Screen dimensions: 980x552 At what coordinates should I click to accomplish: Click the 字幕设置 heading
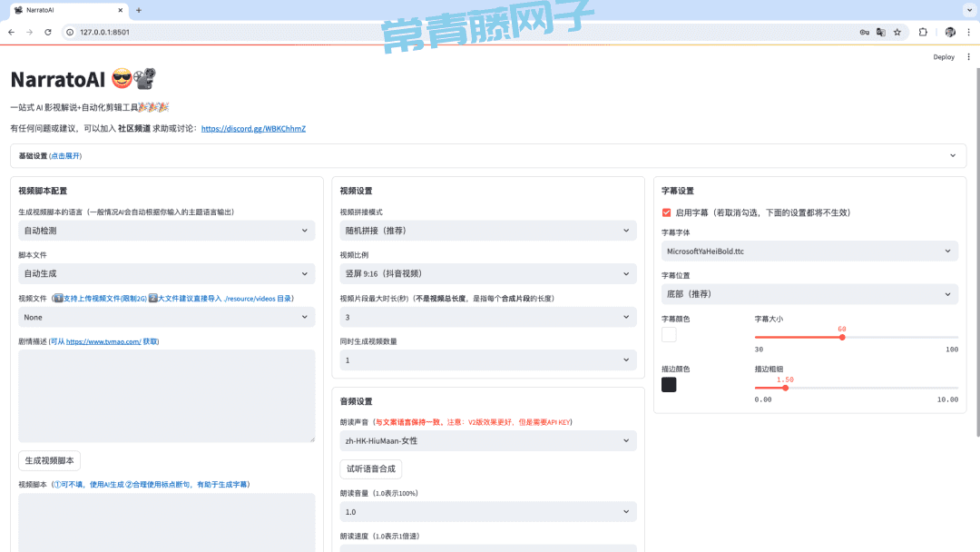[x=678, y=191]
